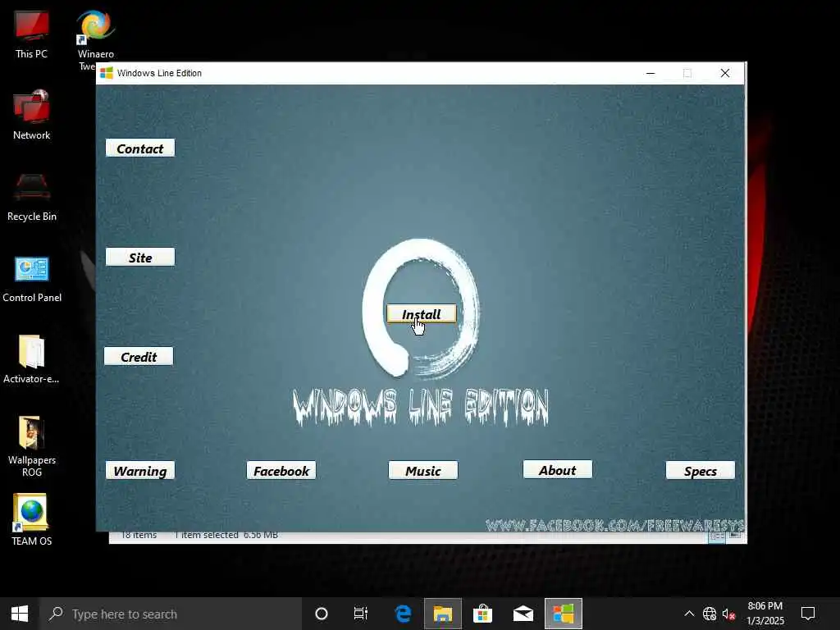Viewport: 840px width, 630px height.
Task: Click the window title bar app icon
Action: (107, 73)
